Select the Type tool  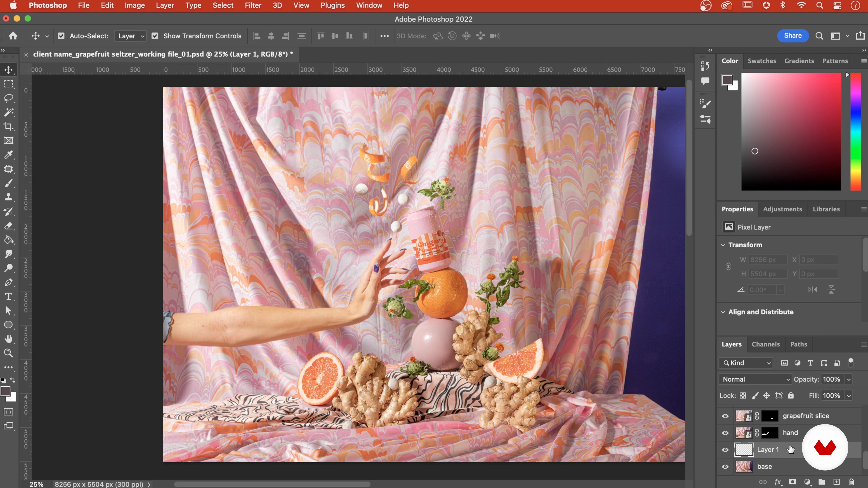(9, 296)
